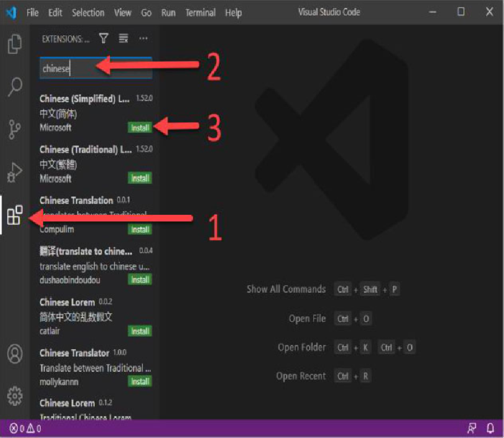Install Chinese Lorem by catlair
This screenshot has width=504, height=438.
tap(140, 331)
